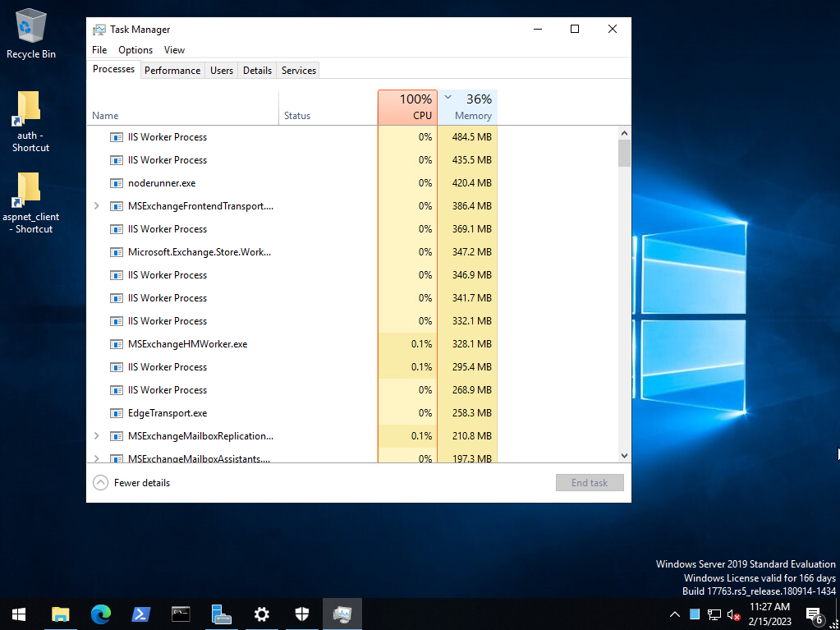
Task: Click the 347.2 MB memory value
Action: coord(471,252)
